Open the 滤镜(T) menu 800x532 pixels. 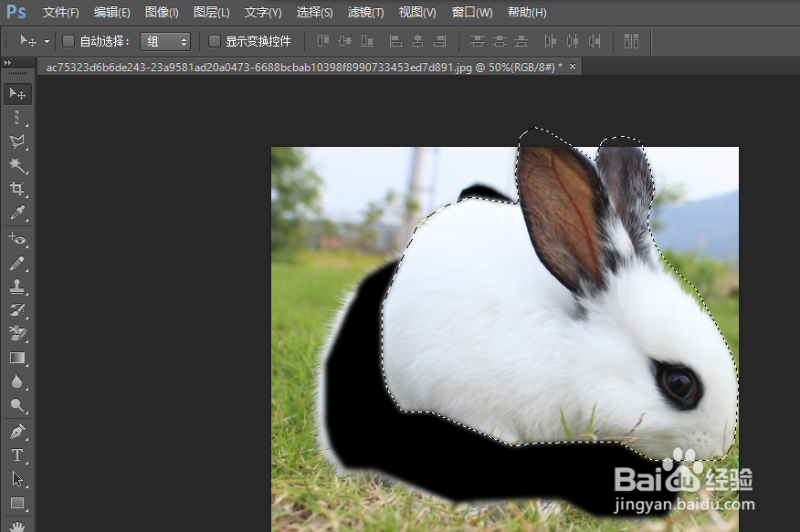point(365,12)
